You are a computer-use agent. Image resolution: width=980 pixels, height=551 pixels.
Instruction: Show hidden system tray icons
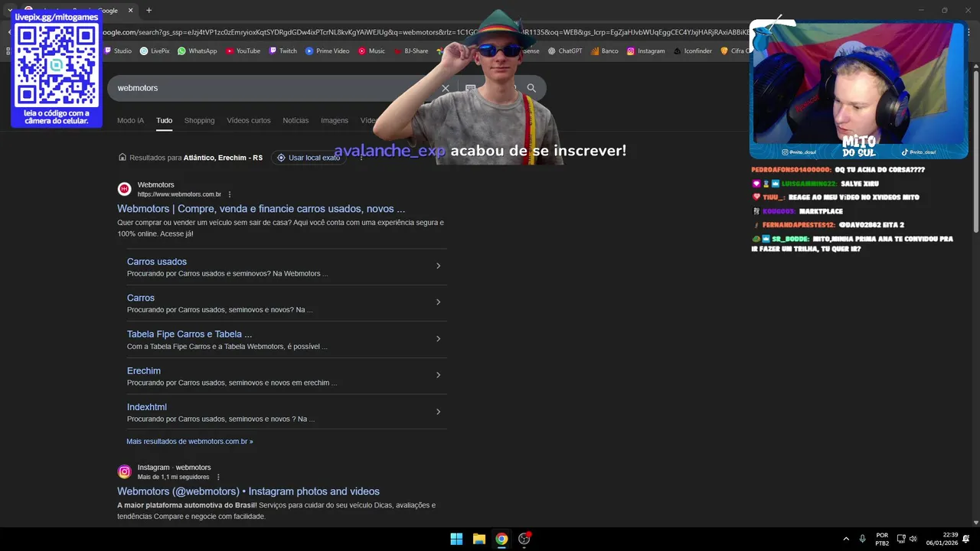point(846,539)
